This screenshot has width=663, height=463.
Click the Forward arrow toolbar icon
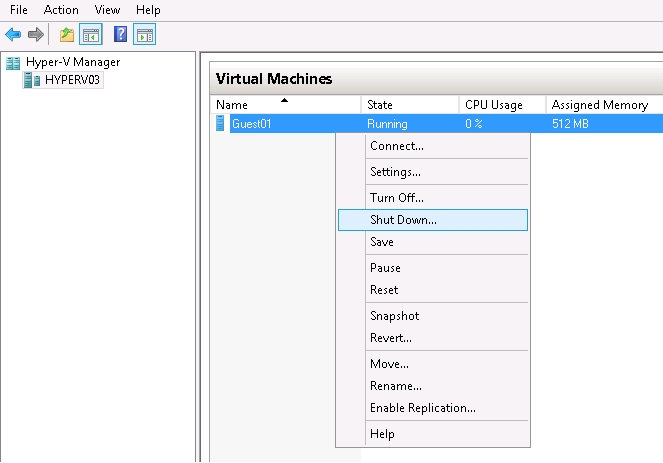(36, 35)
